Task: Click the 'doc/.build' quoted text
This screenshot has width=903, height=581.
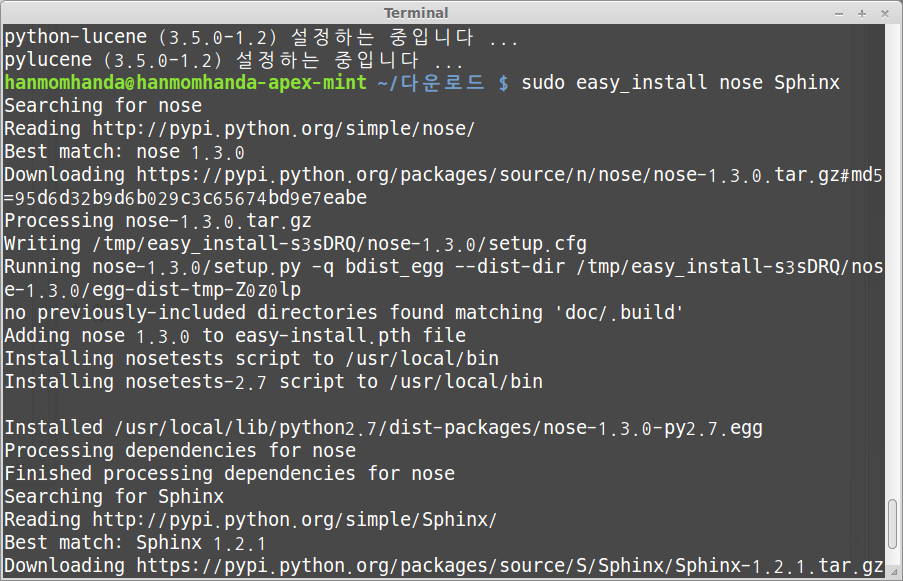Action: pyautogui.click(x=619, y=313)
